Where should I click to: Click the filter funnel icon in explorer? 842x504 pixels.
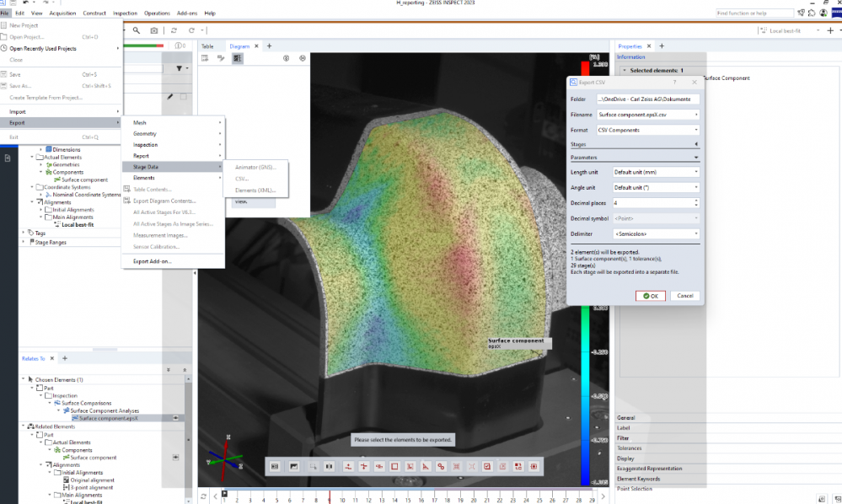point(180,67)
